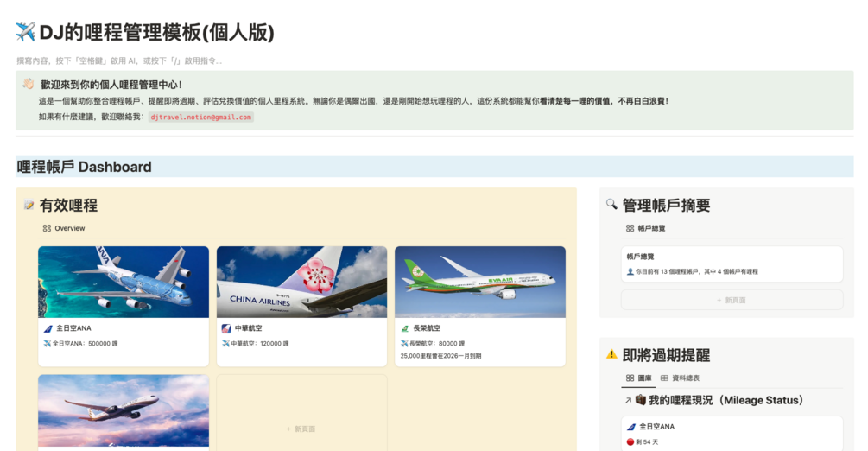Image resolution: width=868 pixels, height=451 pixels.
Task: Open the ANA airplane cover image
Action: point(124,282)
